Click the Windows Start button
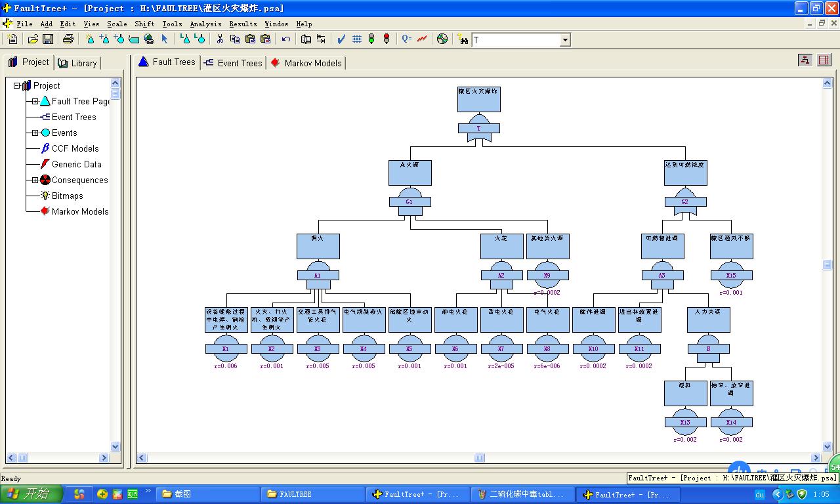This screenshot has height=504, width=840. (x=31, y=494)
